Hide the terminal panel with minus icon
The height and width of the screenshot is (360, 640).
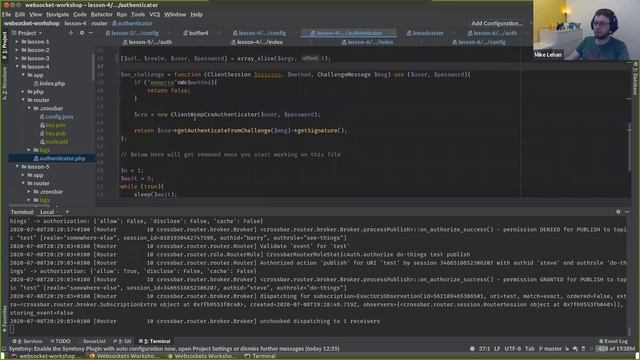pos(627,211)
